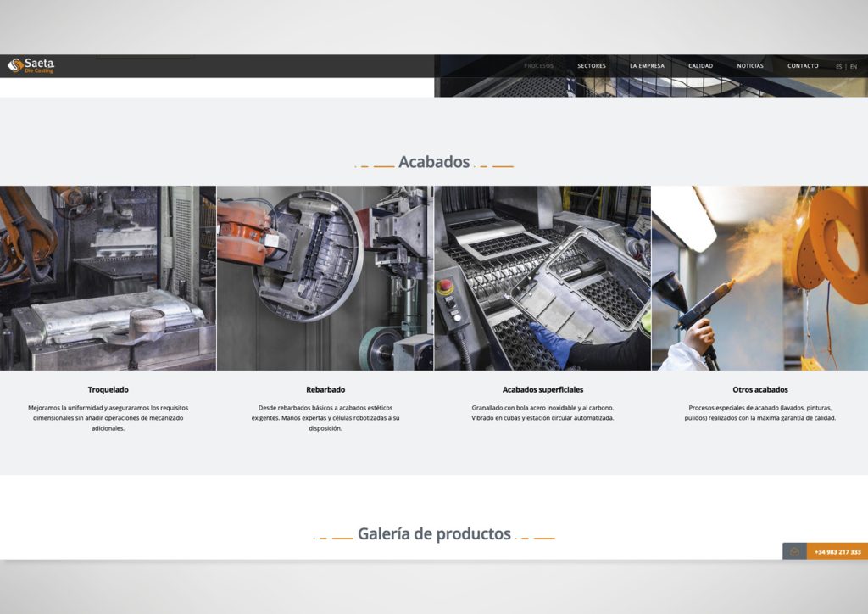The width and height of the screenshot is (868, 614).
Task: Switch language to ES
Action: coord(838,66)
